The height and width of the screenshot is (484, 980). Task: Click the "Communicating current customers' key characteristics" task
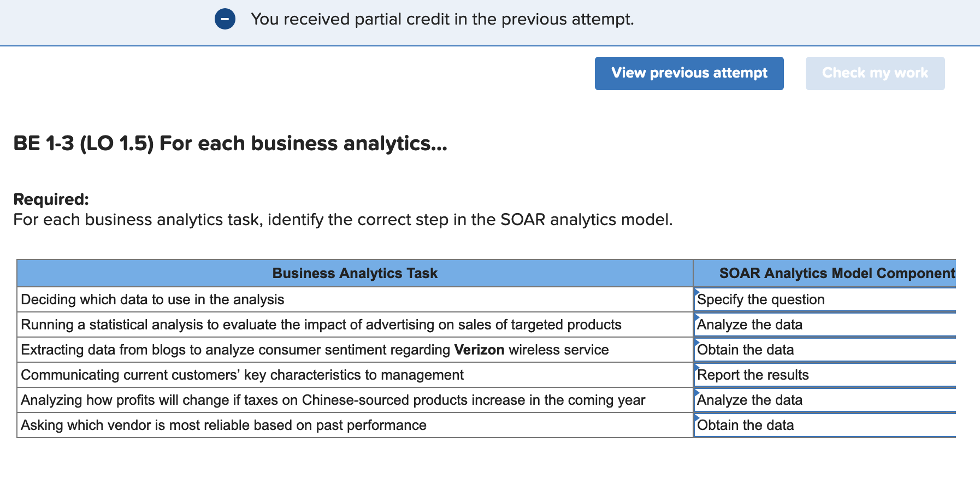(242, 375)
